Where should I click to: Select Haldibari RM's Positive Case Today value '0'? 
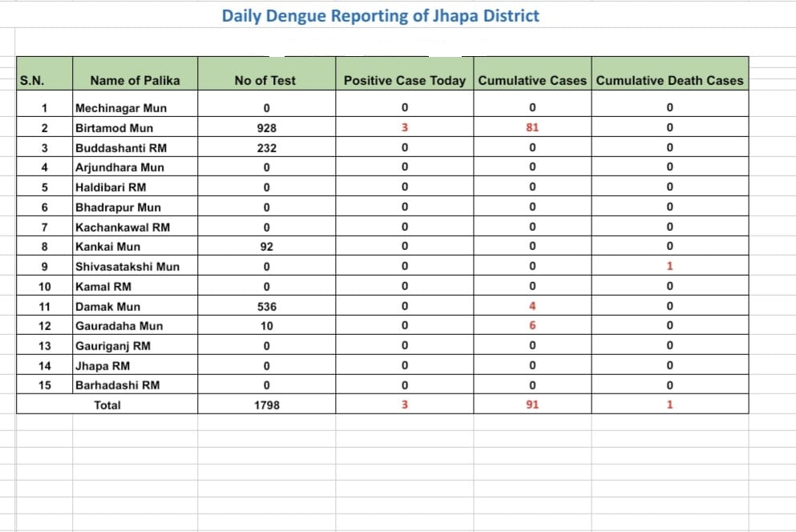click(405, 187)
